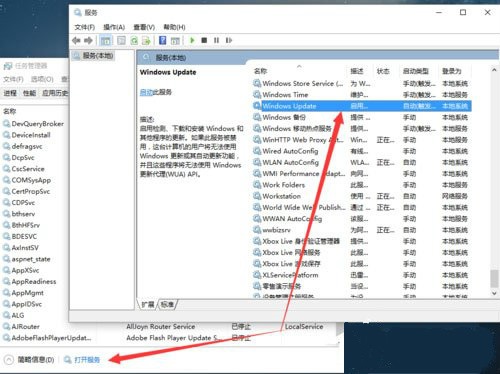
Task: Click the Refresh toolbar icon
Action: click(134, 41)
